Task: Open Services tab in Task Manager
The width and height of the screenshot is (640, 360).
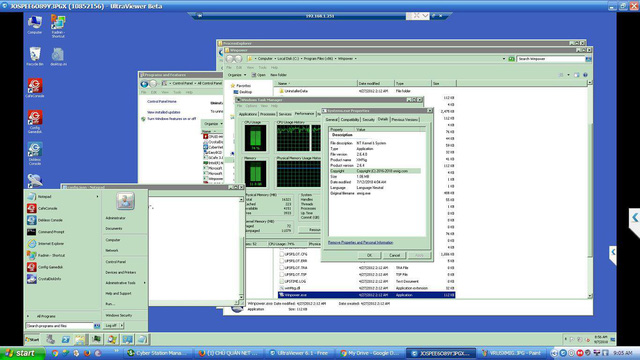Action: tap(285, 114)
